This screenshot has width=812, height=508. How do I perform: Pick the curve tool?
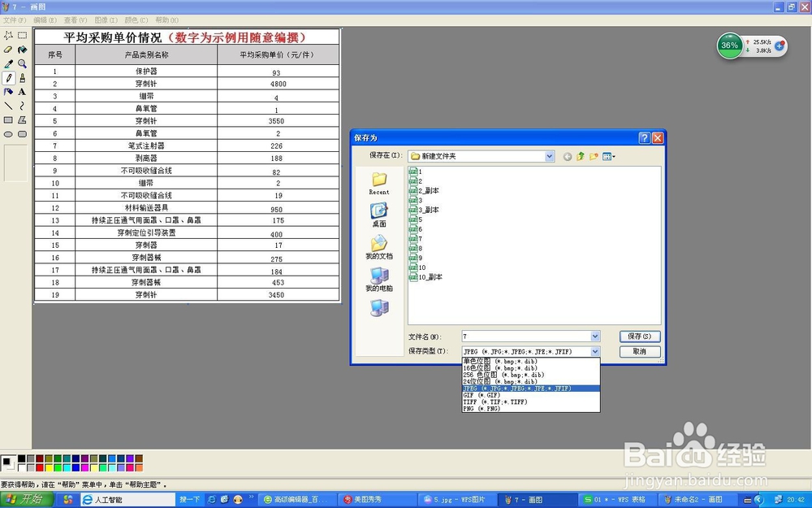coord(22,106)
